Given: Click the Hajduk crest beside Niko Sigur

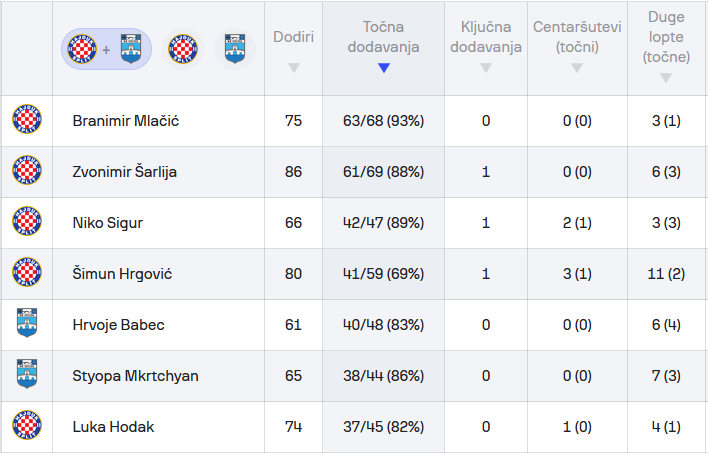Looking at the screenshot, I should (x=26, y=223).
